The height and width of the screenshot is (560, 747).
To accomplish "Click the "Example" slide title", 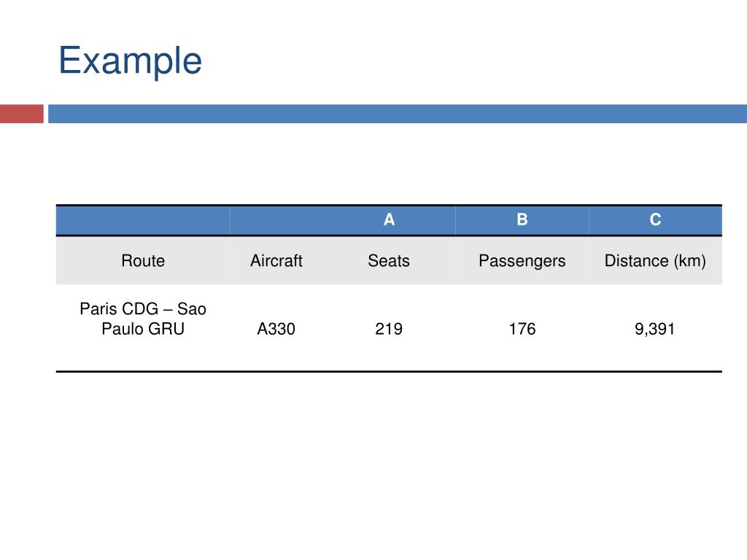I will (x=130, y=61).
